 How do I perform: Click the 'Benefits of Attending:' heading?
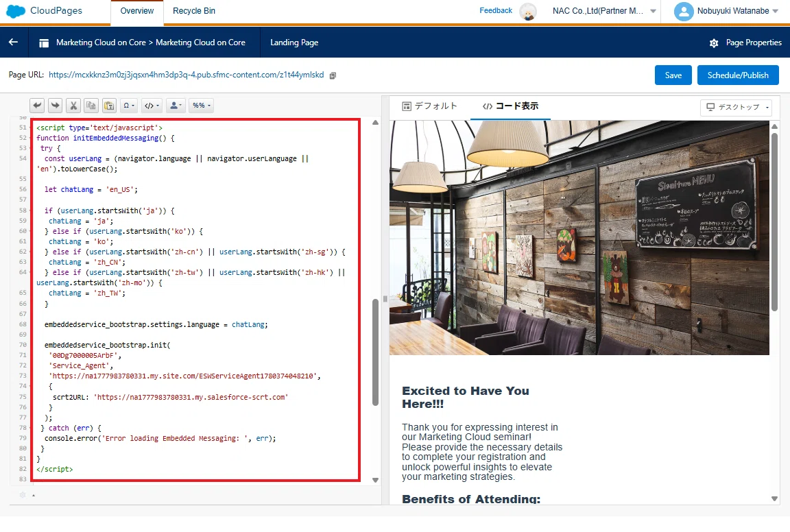(471, 499)
